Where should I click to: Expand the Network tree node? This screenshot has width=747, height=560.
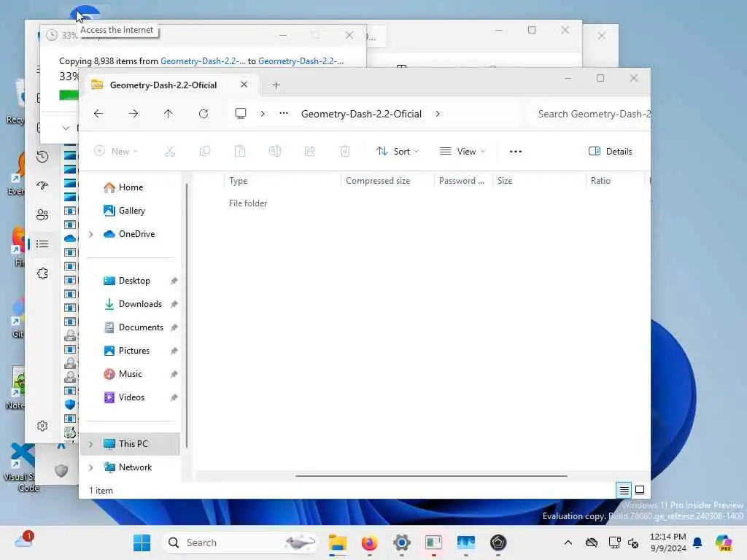[90, 467]
